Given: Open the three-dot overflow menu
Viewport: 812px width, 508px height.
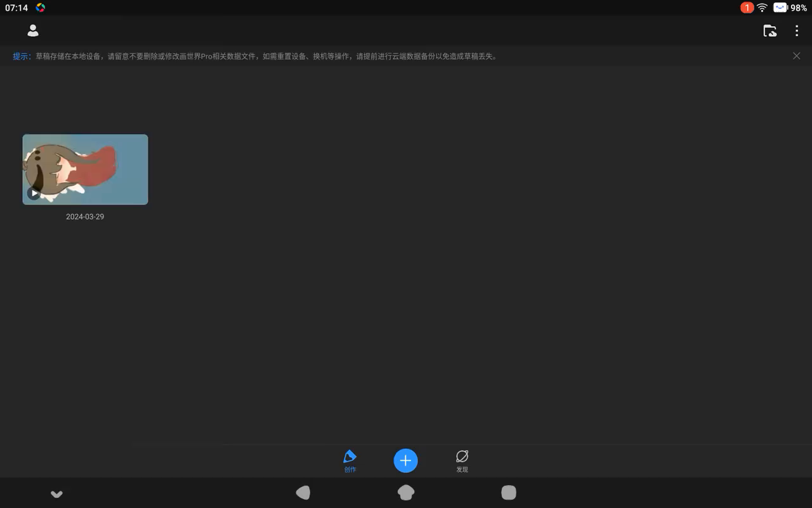Looking at the screenshot, I should pyautogui.click(x=797, y=30).
